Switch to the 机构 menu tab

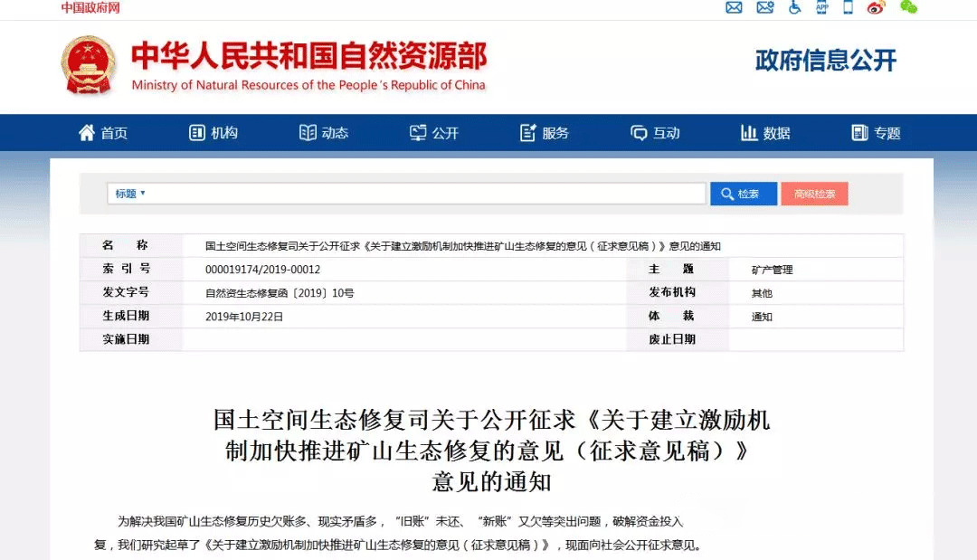click(x=214, y=132)
